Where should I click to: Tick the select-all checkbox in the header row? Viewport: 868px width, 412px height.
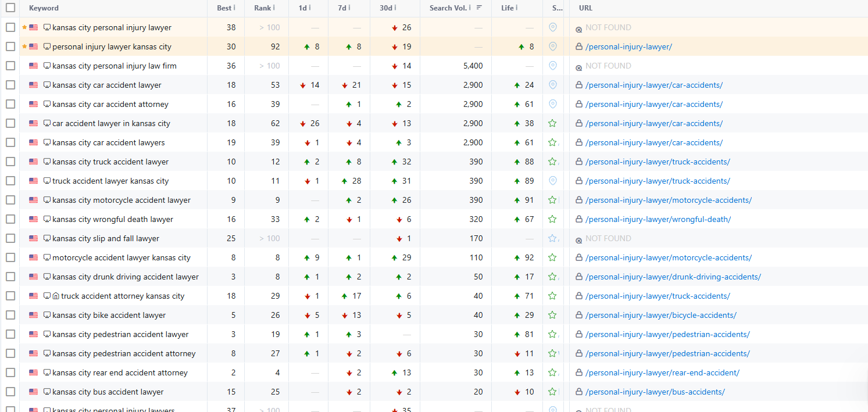coord(10,8)
